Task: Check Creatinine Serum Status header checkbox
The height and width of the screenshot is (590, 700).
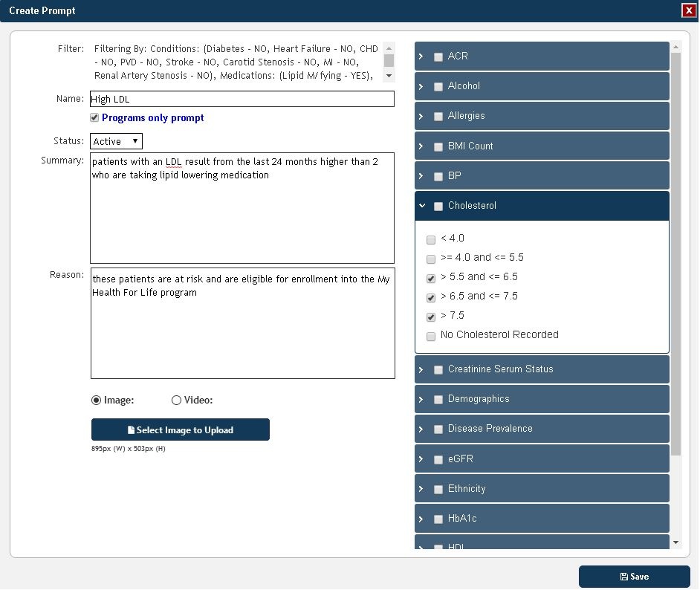Action: pyautogui.click(x=438, y=369)
